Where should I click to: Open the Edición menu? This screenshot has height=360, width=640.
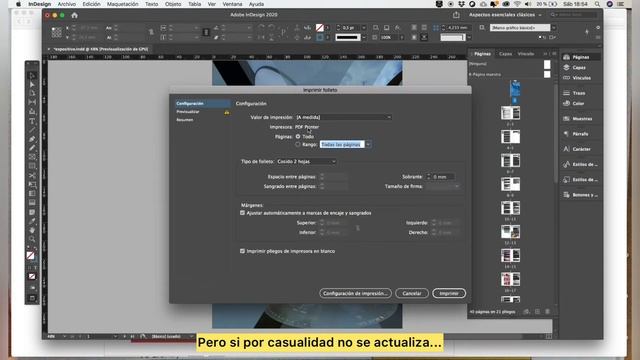[91, 4]
